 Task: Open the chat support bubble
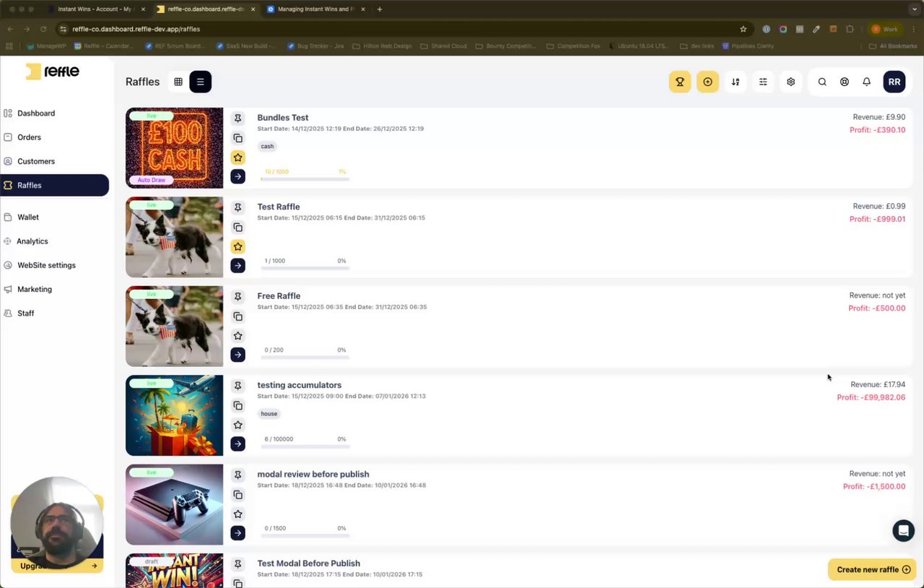(903, 530)
